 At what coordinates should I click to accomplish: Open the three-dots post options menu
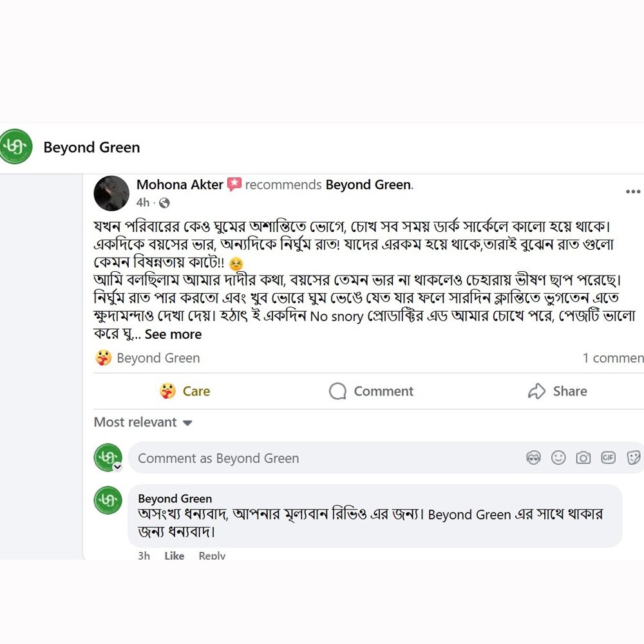[632, 192]
